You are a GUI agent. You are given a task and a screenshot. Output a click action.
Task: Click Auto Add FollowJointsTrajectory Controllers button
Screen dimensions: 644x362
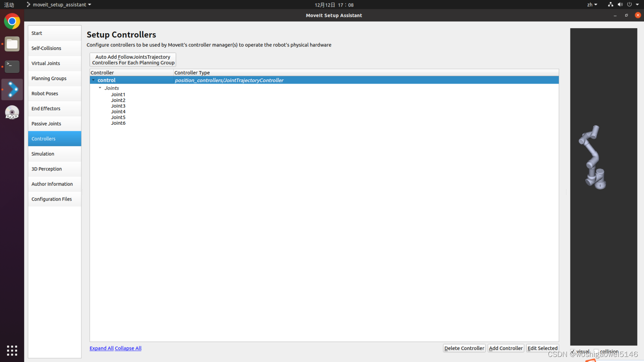point(133,60)
